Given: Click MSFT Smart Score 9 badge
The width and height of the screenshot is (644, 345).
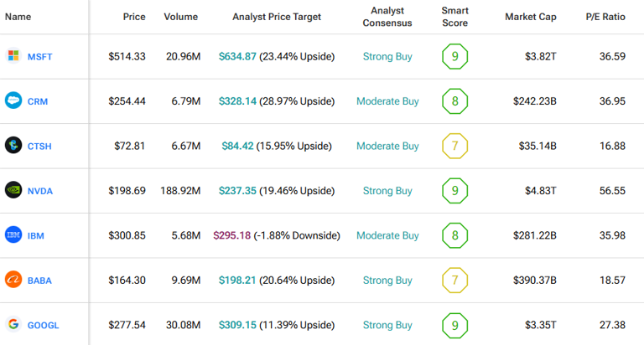Looking at the screenshot, I should [454, 57].
